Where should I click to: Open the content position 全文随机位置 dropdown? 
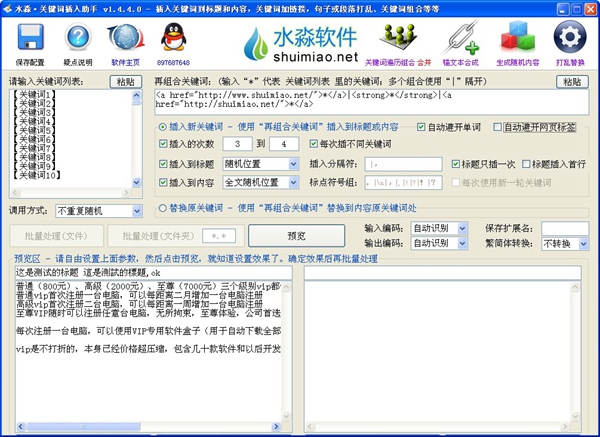(x=260, y=183)
